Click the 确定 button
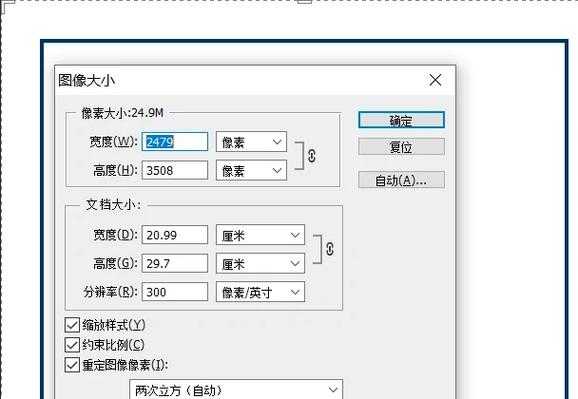This screenshot has width=578, height=399. tap(401, 120)
